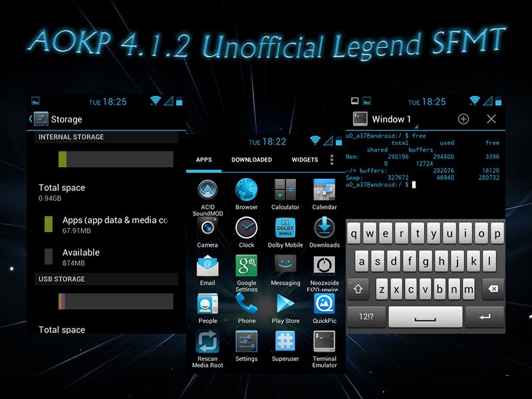Screen dimensions: 532x399
Task: Launch the QuickPic gallery app
Action: [x=325, y=309]
